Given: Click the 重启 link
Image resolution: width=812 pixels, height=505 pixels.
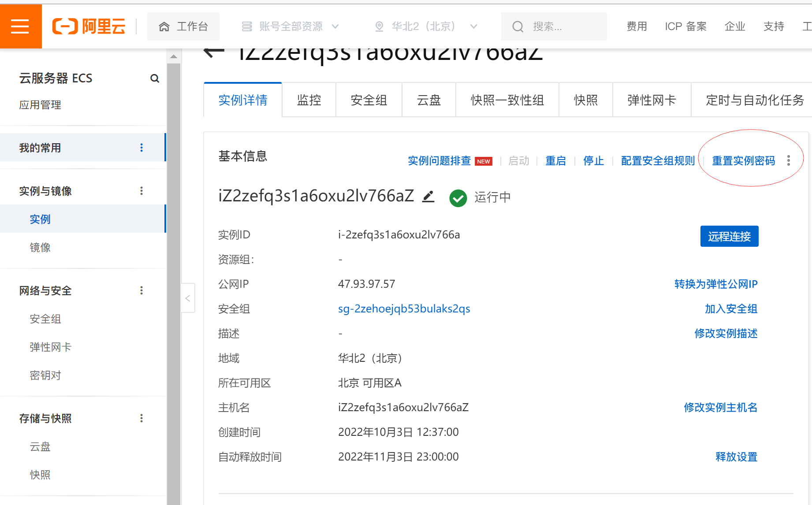Looking at the screenshot, I should coord(555,161).
